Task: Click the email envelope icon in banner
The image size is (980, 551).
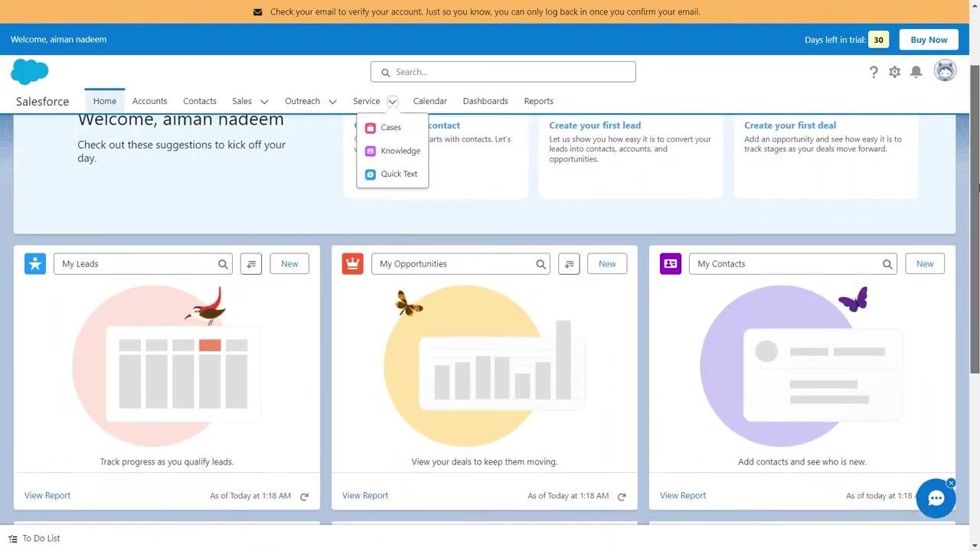Action: tap(257, 12)
